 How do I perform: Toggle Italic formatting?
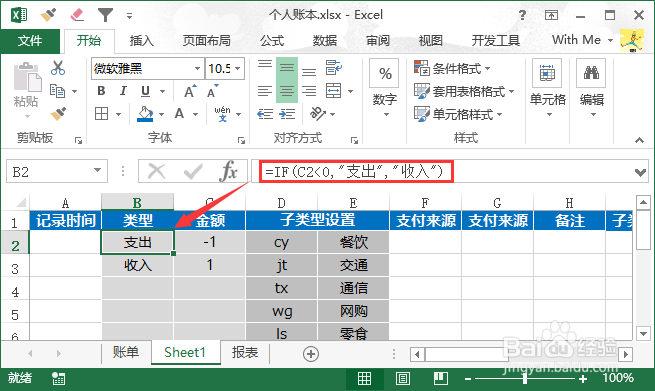(x=123, y=91)
